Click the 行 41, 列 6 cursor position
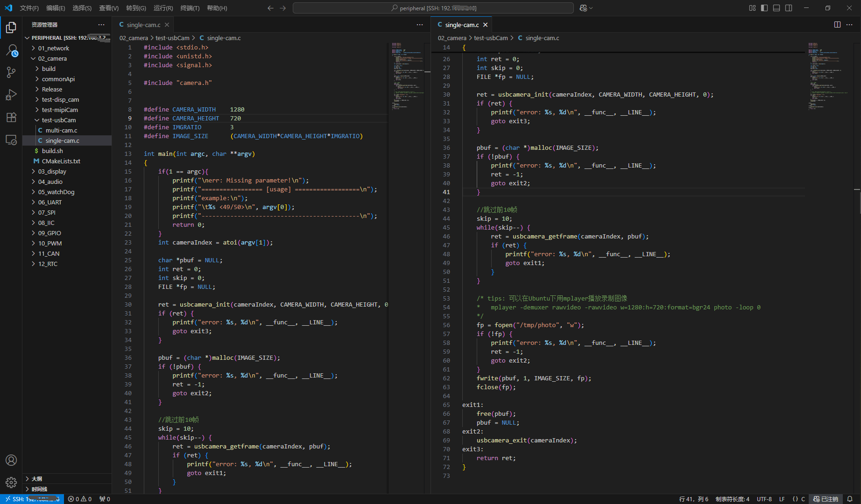This screenshot has height=504, width=861. 694,499
